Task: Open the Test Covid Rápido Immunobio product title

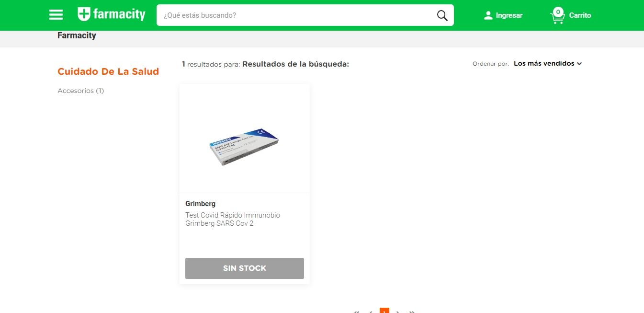Action: coord(233,219)
